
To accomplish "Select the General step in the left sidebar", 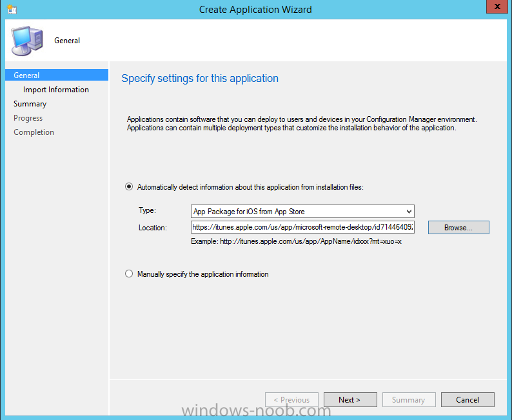I will coord(26,75).
